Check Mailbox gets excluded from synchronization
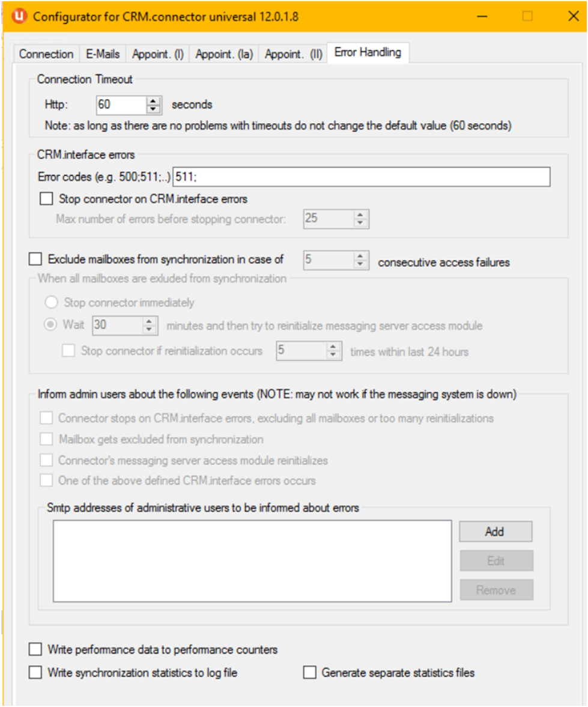The height and width of the screenshot is (707, 588). [x=46, y=439]
